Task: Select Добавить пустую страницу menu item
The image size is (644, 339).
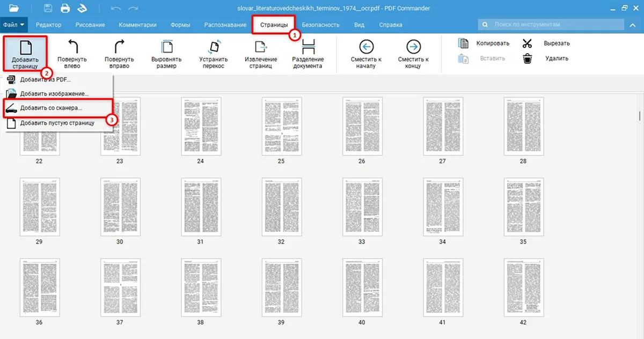Action: coord(57,123)
